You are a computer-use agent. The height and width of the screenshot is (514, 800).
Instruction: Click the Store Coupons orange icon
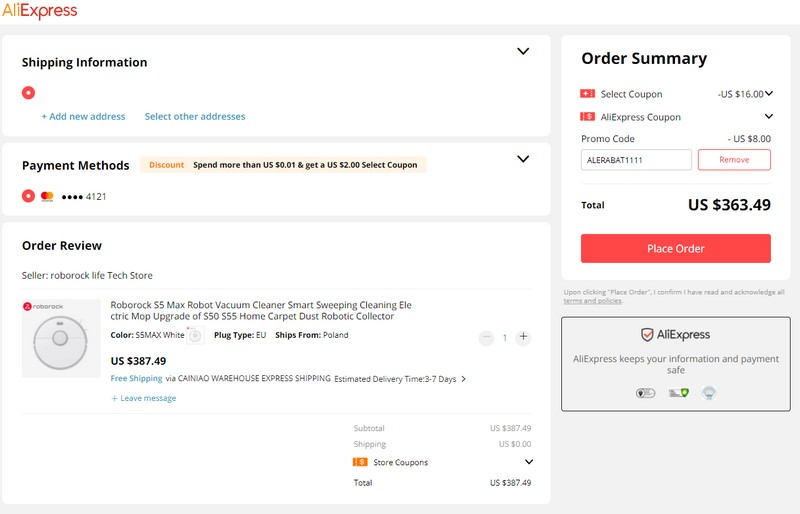[360, 462]
